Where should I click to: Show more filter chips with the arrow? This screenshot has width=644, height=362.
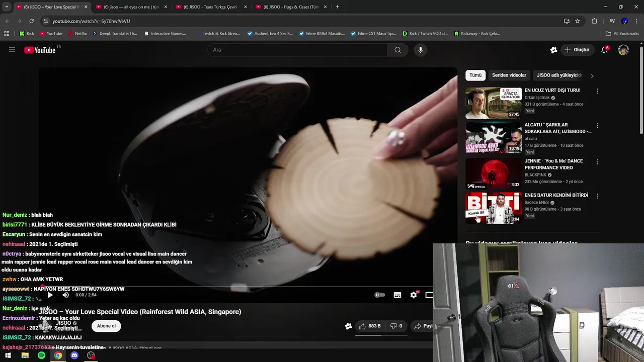(592, 76)
